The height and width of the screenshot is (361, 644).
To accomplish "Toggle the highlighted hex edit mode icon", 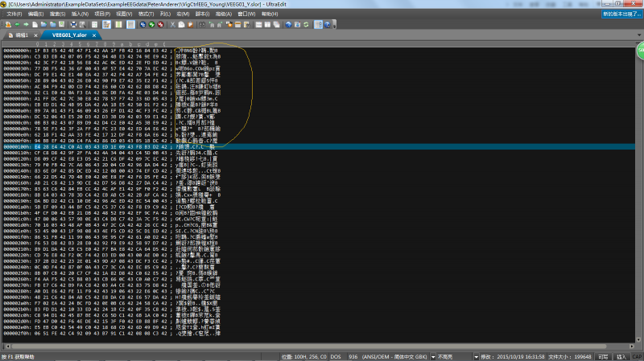I will pos(106,25).
